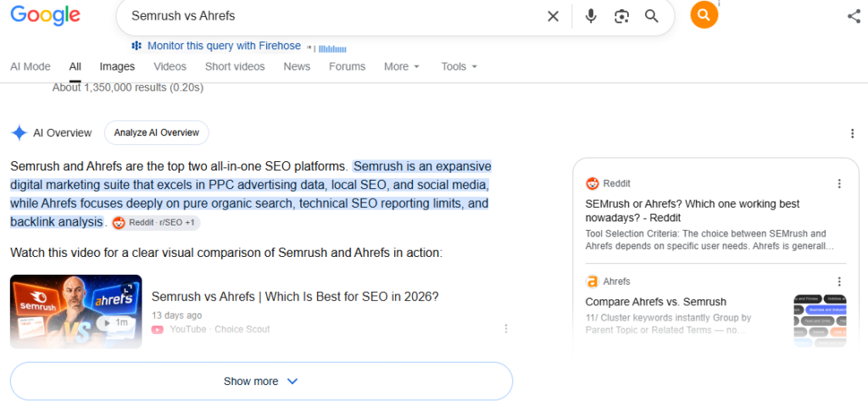Screen dimensions: 868x402
Task: Click the search input containing Semrush vs Ahrefs
Action: [x=332, y=17]
